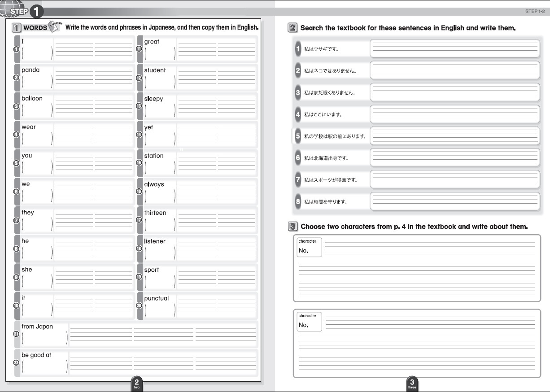Click the Japanese answer bracket under 'panda'
The image size is (550, 392).
37,82
